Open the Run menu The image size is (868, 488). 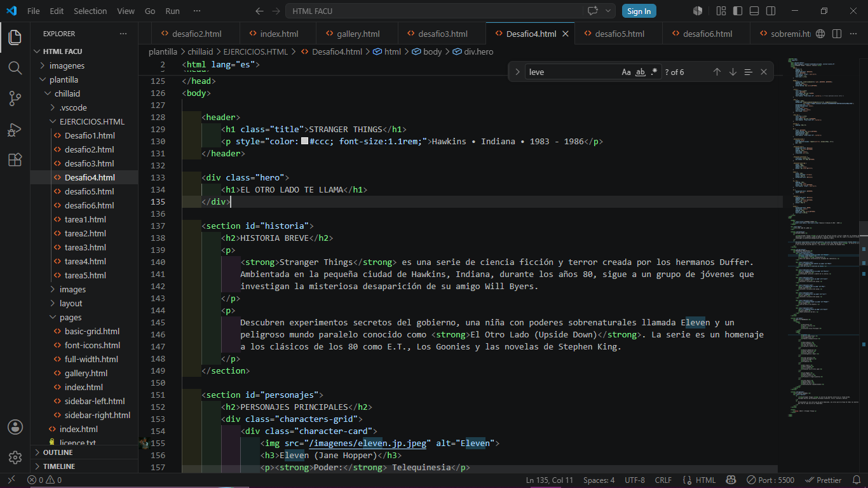pos(172,11)
